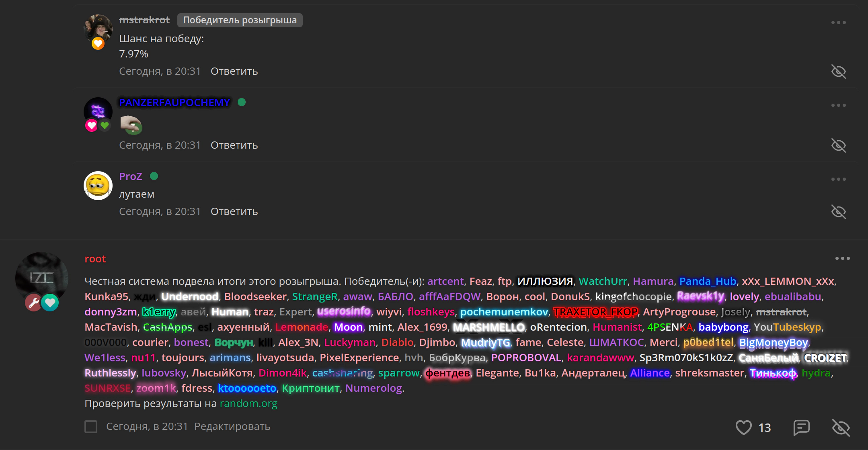This screenshot has width=868, height=450.
Task: Hide ProZ's comment with the crossed-eye icon
Action: tap(838, 212)
